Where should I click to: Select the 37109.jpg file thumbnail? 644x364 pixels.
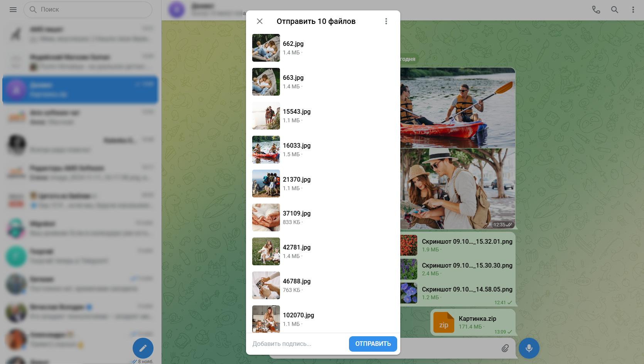click(x=266, y=217)
